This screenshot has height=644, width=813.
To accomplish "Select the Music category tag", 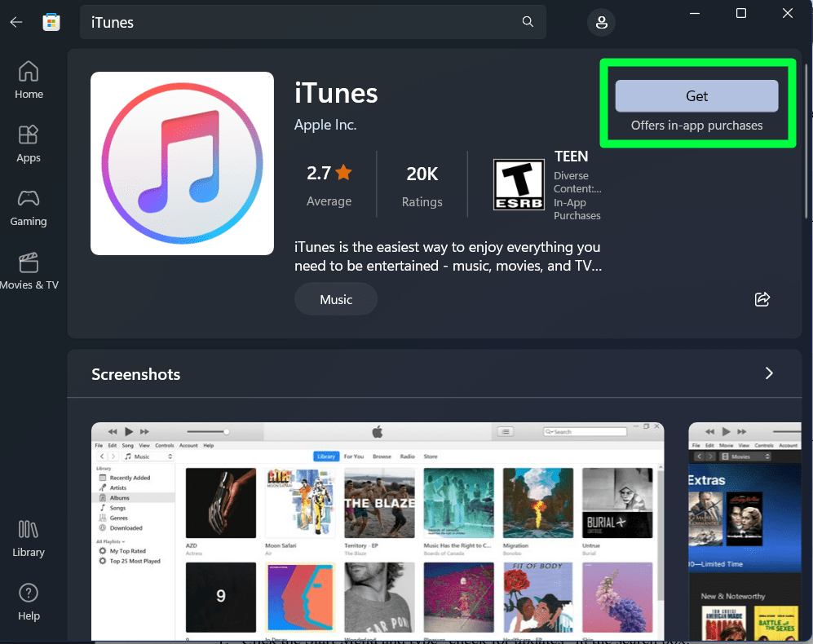I will pos(335,299).
